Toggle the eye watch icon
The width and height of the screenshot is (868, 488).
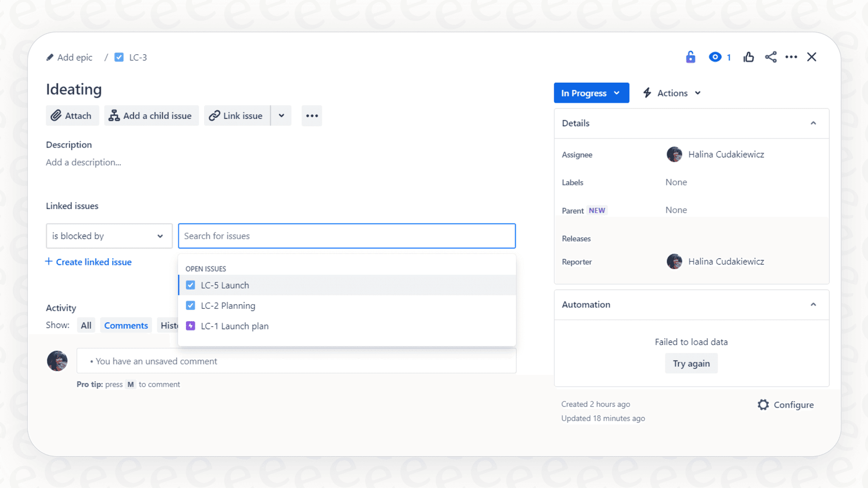point(715,57)
